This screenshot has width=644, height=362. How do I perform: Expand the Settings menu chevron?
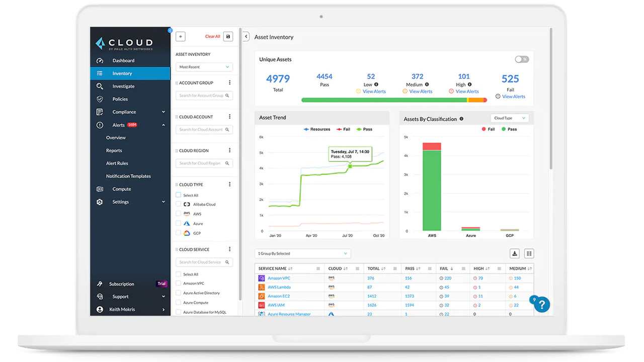(x=164, y=202)
